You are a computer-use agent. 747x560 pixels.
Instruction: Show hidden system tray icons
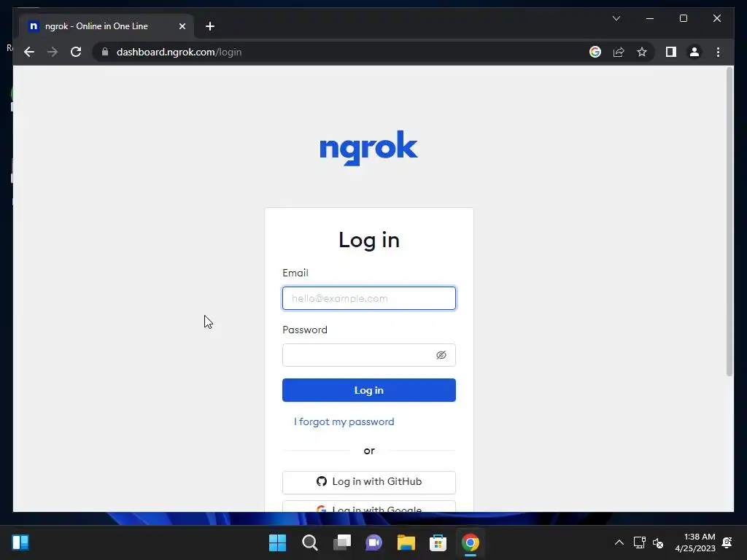[619, 542]
